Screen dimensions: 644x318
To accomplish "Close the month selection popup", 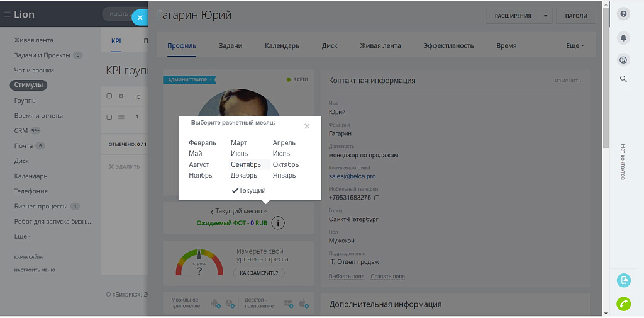I will click(307, 127).
